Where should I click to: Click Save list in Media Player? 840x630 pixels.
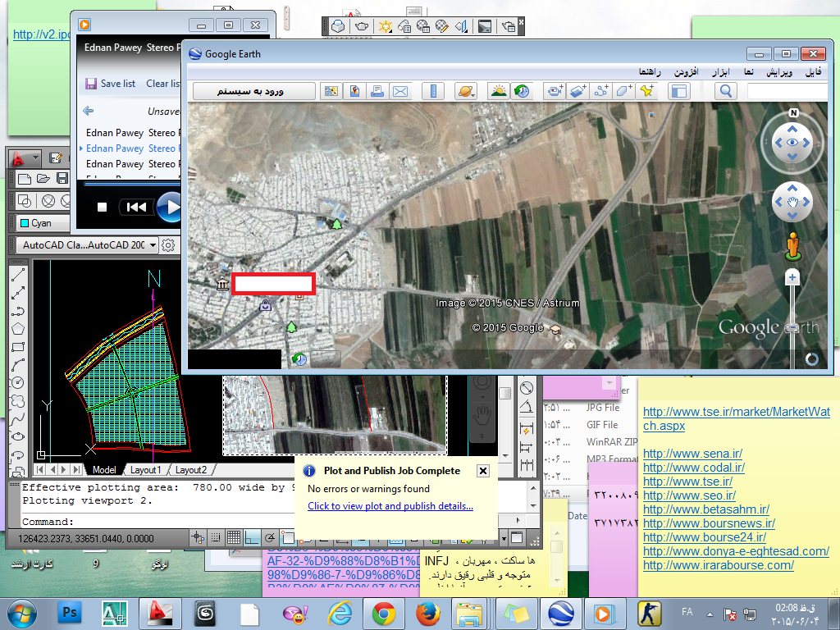pyautogui.click(x=111, y=84)
